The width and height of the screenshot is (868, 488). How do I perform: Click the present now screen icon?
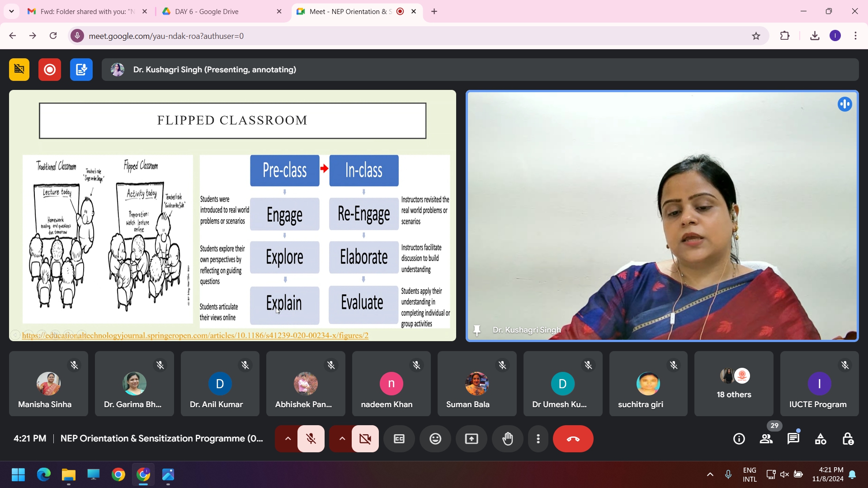[x=472, y=439]
